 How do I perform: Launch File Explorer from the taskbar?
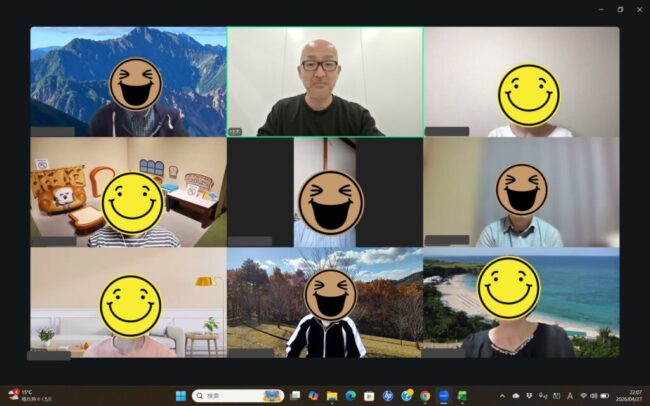pyautogui.click(x=332, y=395)
